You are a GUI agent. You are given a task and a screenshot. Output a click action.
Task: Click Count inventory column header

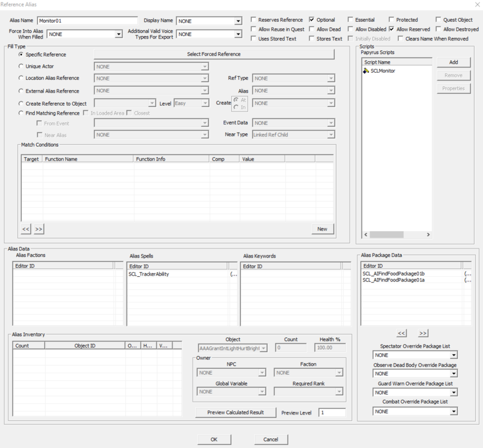28,346
